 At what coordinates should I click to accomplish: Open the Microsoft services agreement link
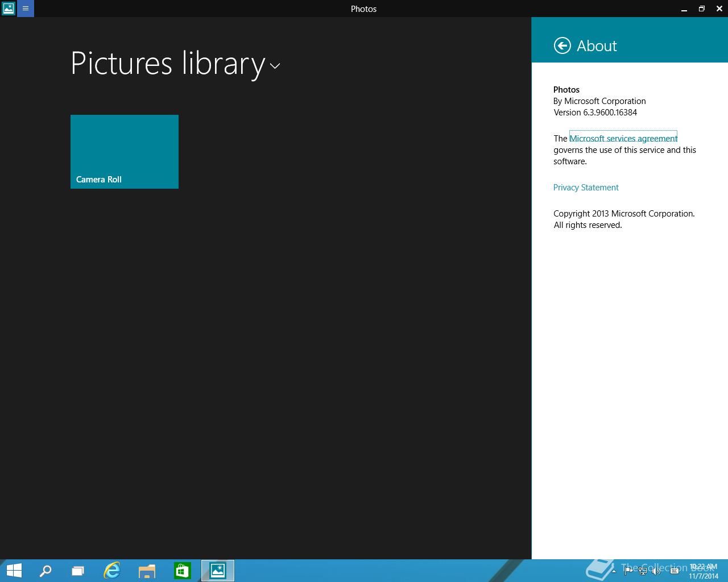[623, 138]
